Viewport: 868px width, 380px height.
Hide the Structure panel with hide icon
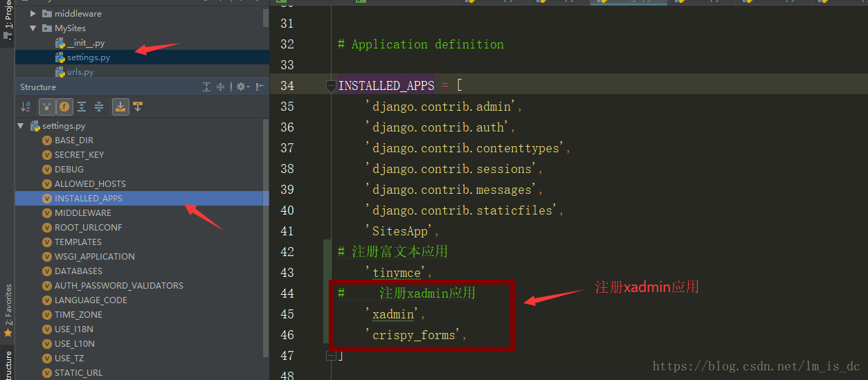(x=260, y=87)
